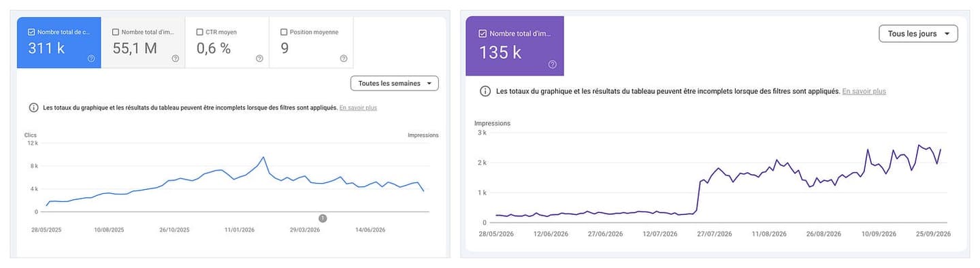This screenshot has height=268, width=980.
Task: Click info icon beside left chart filter notice
Action: (33, 107)
